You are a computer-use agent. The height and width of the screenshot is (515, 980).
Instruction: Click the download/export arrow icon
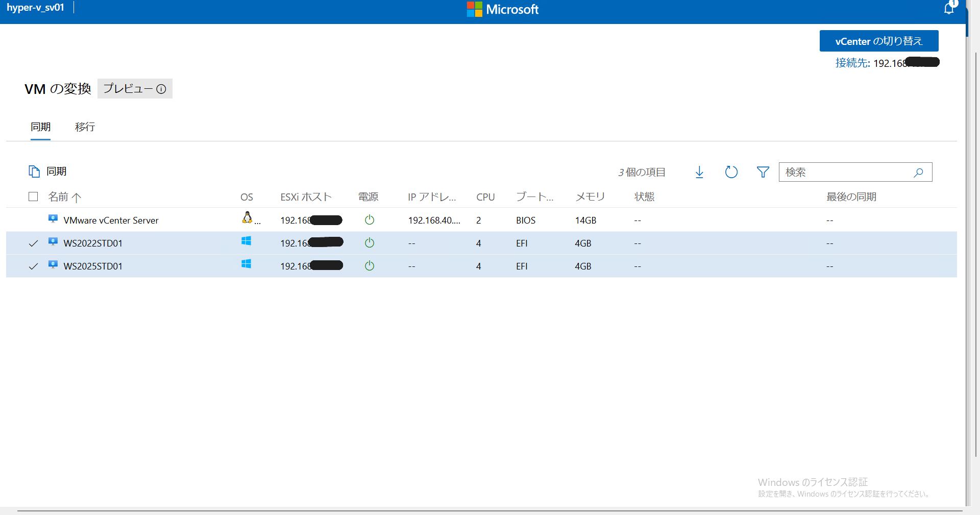pos(699,172)
